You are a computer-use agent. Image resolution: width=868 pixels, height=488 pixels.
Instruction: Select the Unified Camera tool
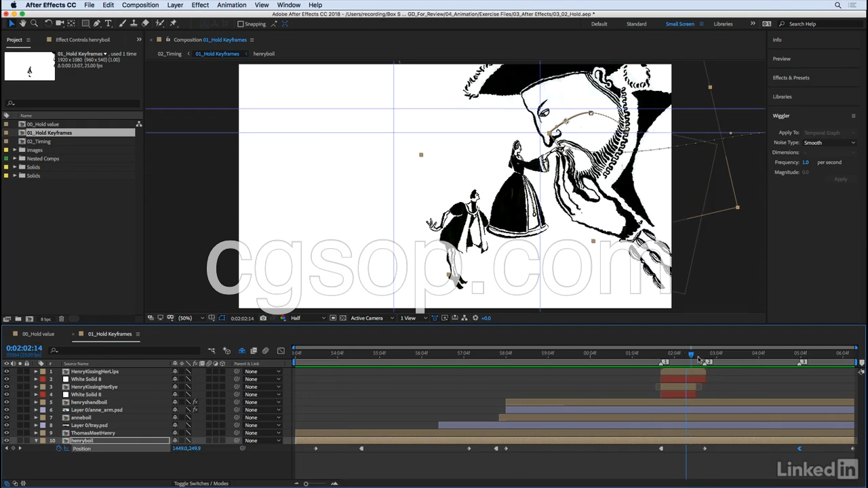(60, 24)
